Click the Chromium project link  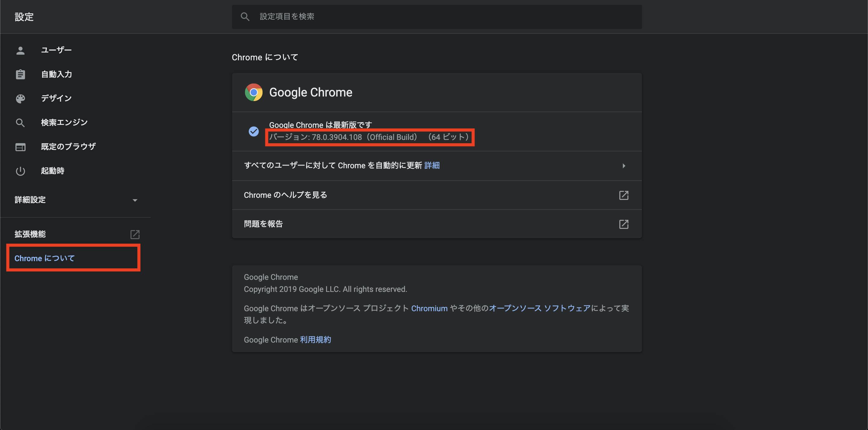click(429, 308)
